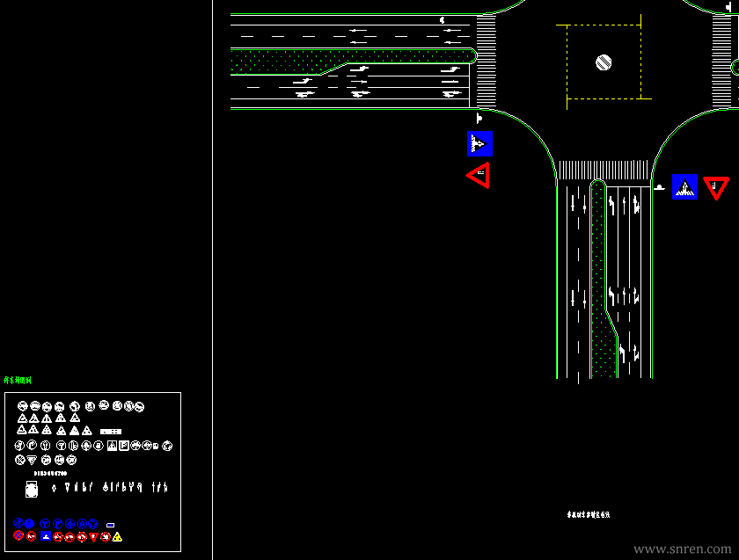
Task: Select vehicle block symbol in legend
Action: 32,490
